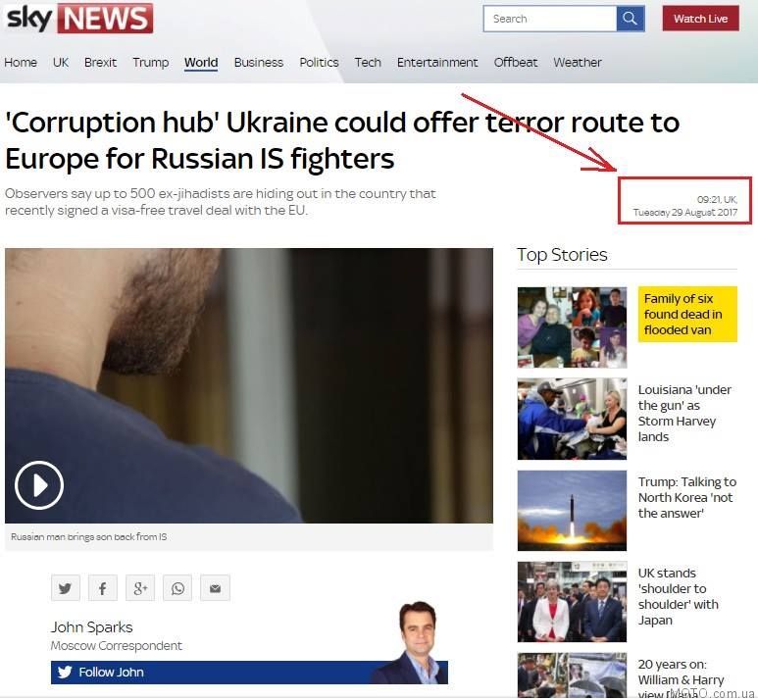
Task: Open the Sky News logo homepage
Action: pos(79,19)
